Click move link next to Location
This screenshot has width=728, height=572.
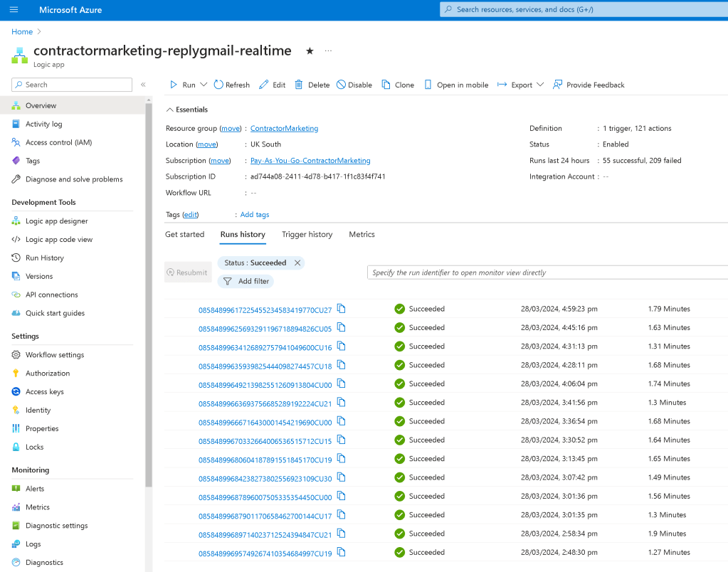tap(206, 144)
